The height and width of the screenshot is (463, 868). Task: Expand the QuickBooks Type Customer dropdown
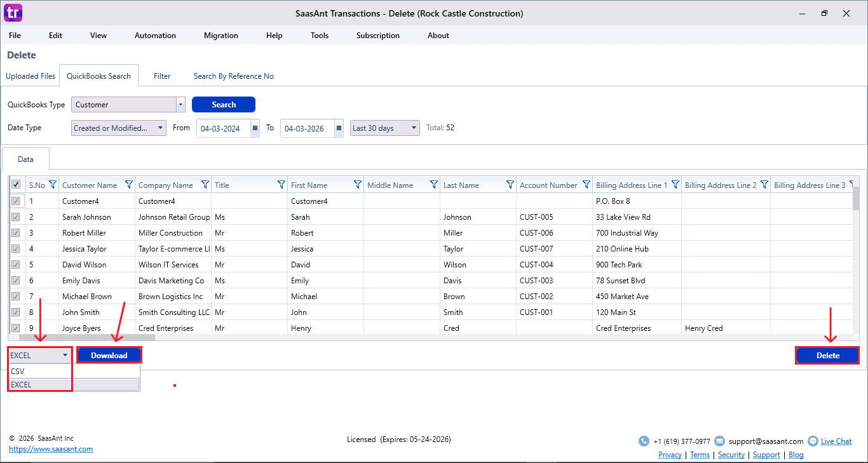180,105
